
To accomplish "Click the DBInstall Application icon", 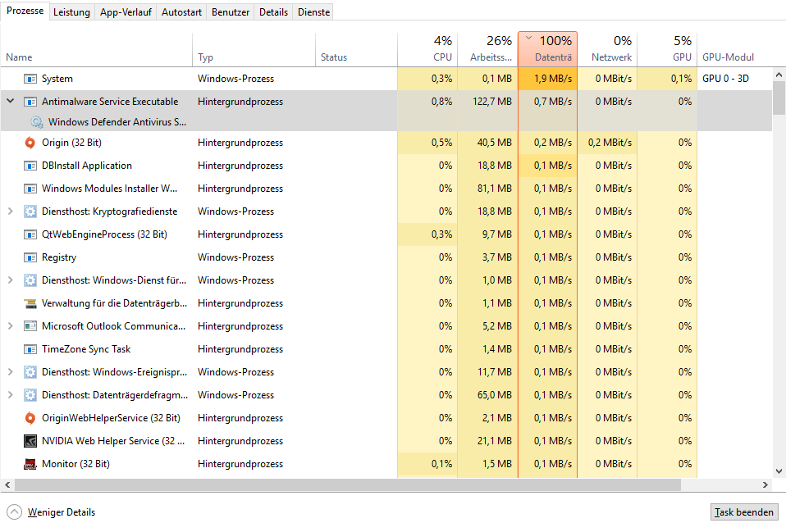I will point(30,166).
